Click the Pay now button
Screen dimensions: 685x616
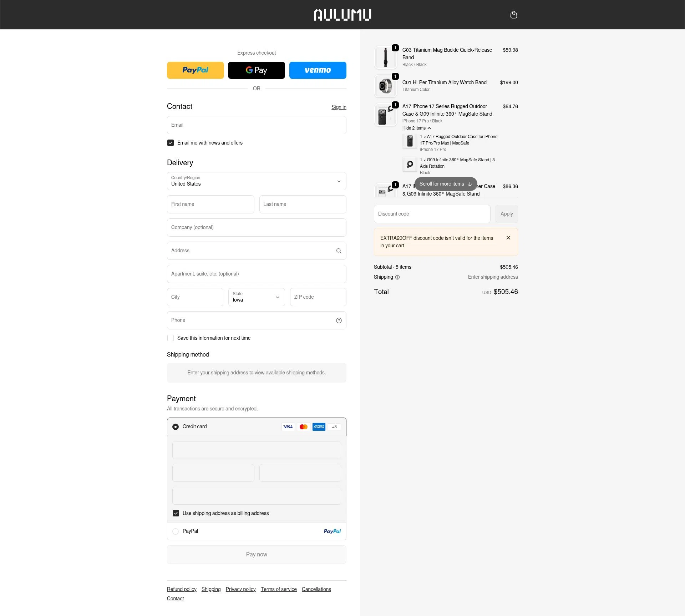pos(256,554)
